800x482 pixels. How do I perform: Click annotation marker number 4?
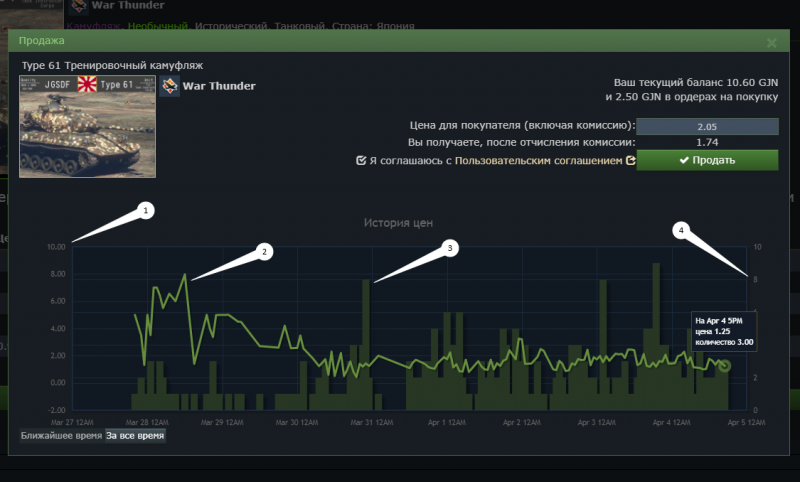[x=682, y=230]
